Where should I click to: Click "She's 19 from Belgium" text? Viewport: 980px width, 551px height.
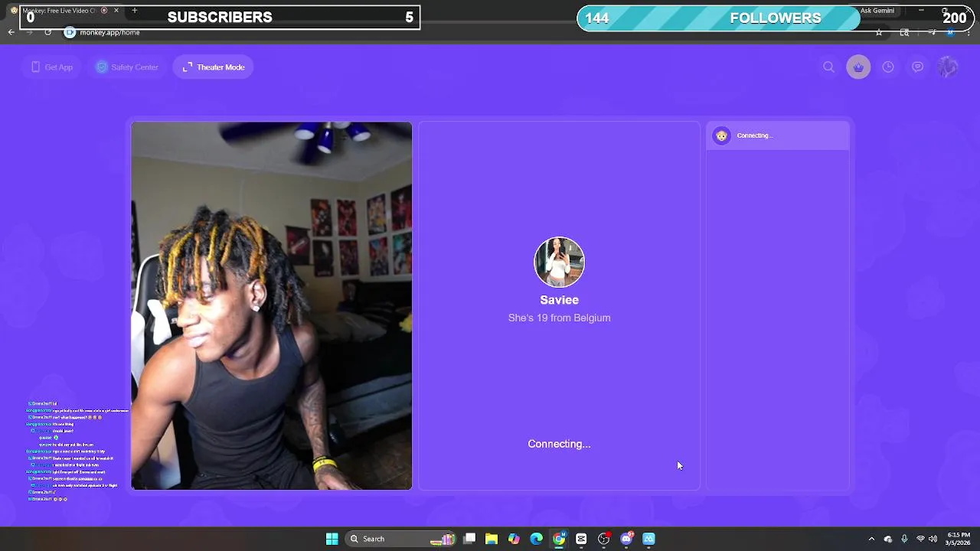tap(559, 318)
